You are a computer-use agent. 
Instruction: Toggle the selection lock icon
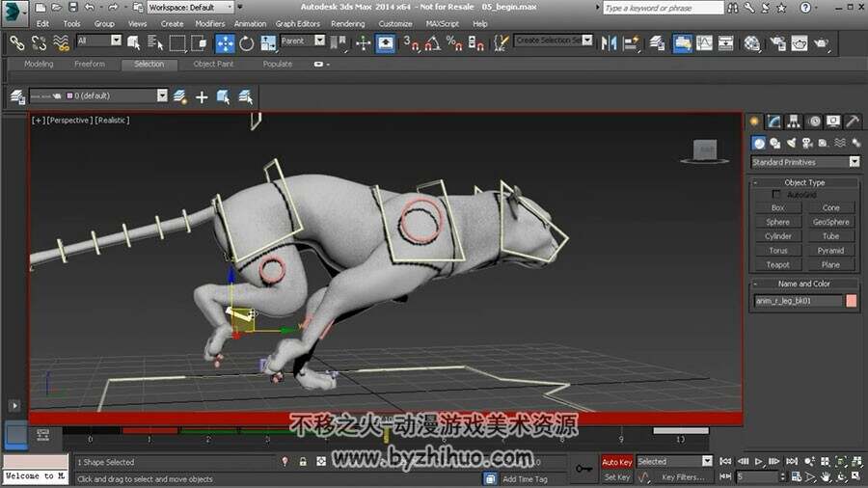(303, 461)
